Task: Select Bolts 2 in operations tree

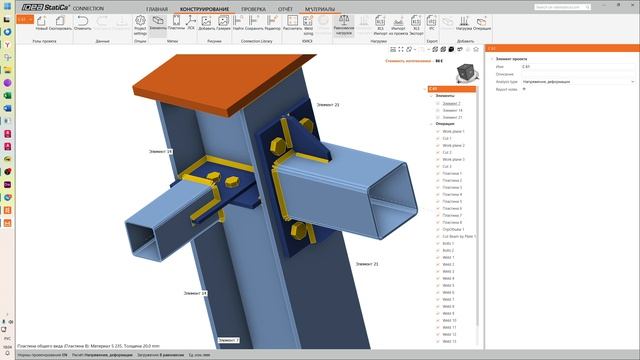Action: 448,250
